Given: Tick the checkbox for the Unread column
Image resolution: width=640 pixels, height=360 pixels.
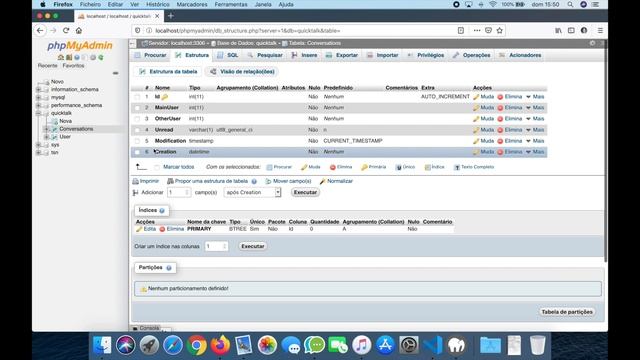Looking at the screenshot, I should point(137,130).
